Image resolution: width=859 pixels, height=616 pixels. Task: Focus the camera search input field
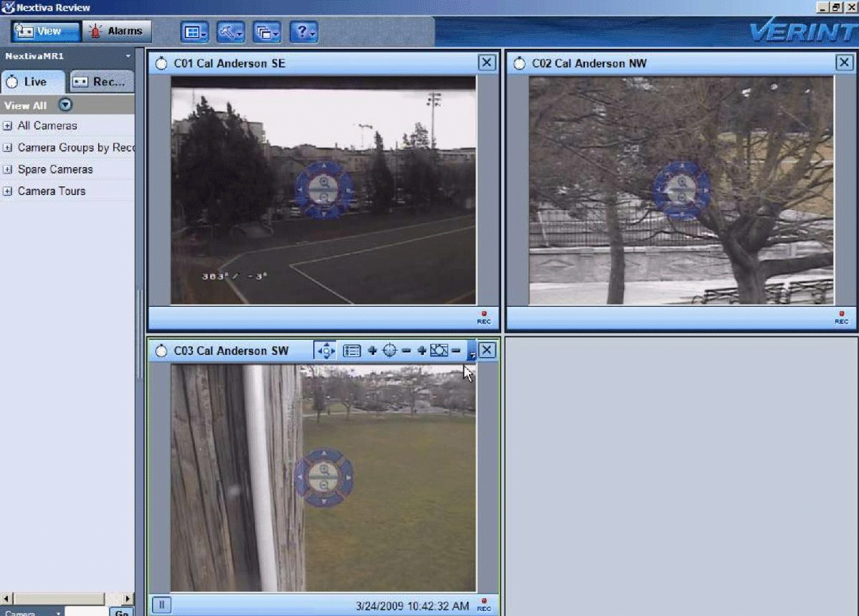click(86, 612)
